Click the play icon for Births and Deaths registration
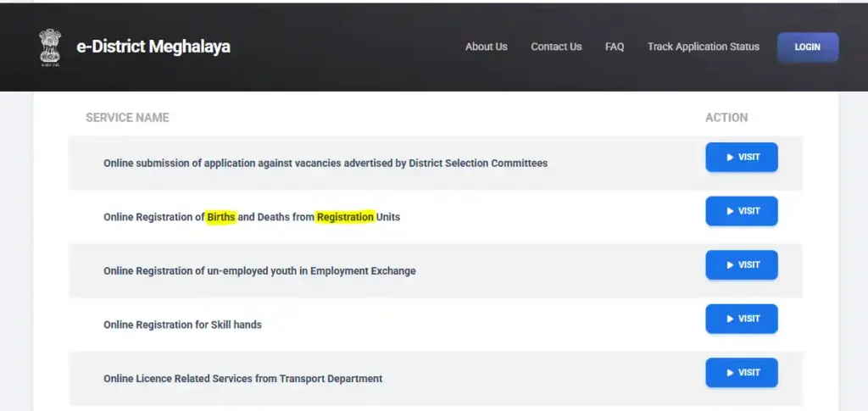 click(731, 211)
